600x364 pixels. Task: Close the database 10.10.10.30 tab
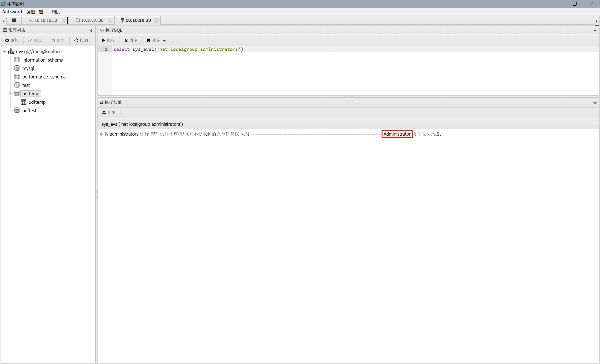tap(156, 20)
